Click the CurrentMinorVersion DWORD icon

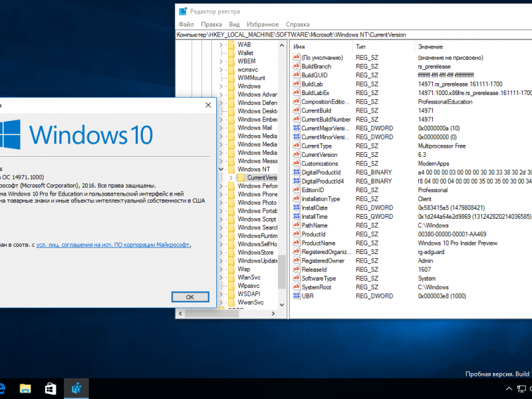[297, 137]
